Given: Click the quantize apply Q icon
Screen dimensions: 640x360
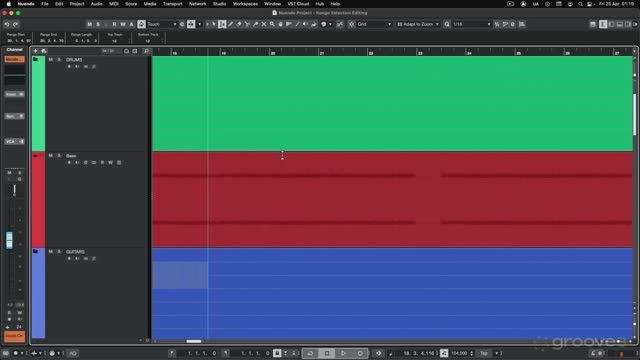Looking at the screenshot, I should pyautogui.click(x=447, y=24).
